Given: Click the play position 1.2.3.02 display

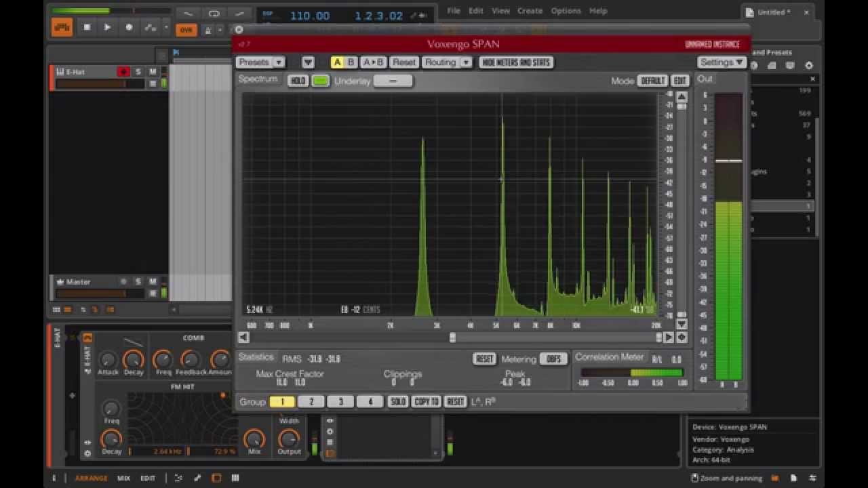Looking at the screenshot, I should click(x=379, y=16).
